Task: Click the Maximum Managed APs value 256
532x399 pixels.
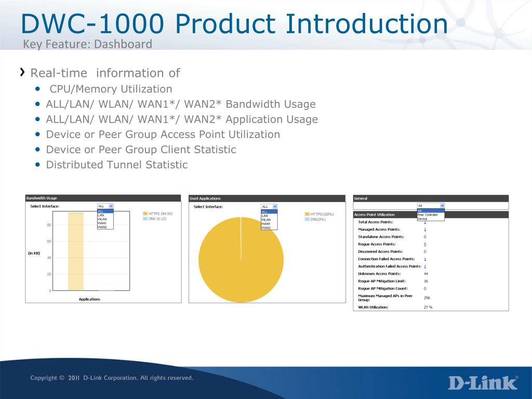Action: click(427, 298)
